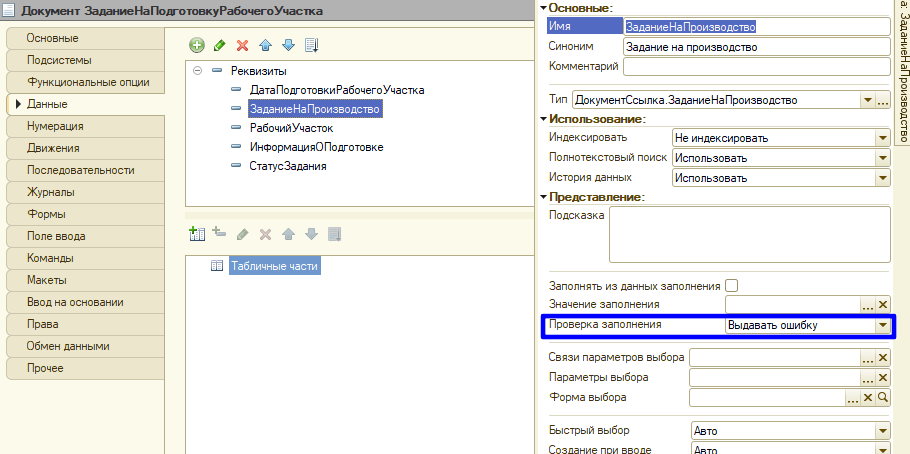The height and width of the screenshot is (454, 910).
Task: Click the sort list icon in top toolbar
Action: tap(311, 45)
